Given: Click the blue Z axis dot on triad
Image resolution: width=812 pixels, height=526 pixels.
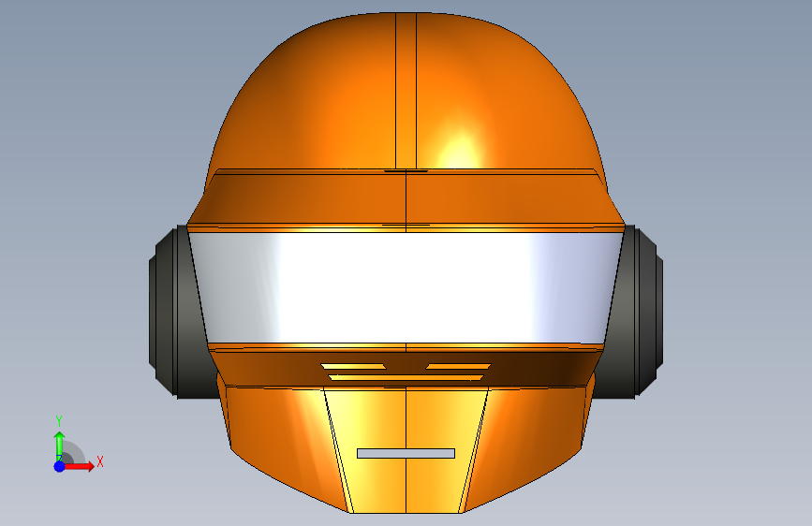Looking at the screenshot, I should [x=59, y=466].
